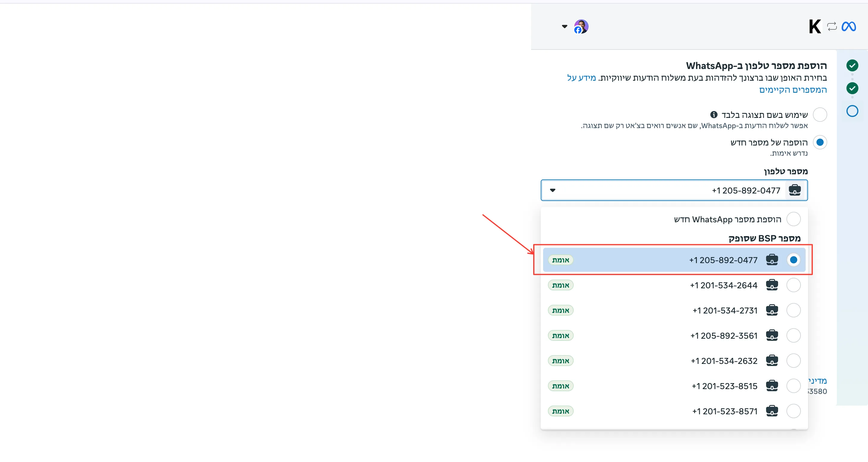Click the +1 201-534-2644 number text
The image size is (868, 462).
[724, 285]
